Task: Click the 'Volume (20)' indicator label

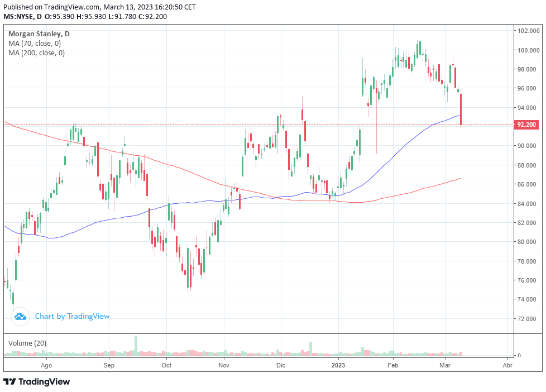Action: coord(27,343)
